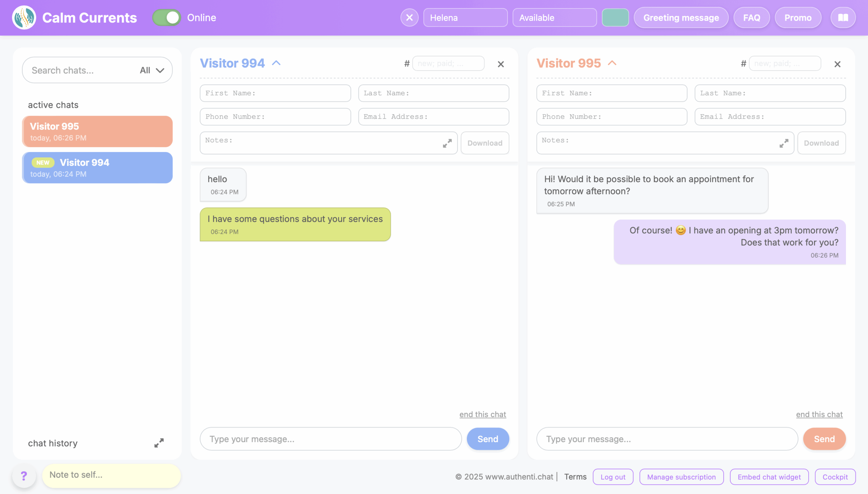
Task: Open the book icon in header
Action: point(843,18)
